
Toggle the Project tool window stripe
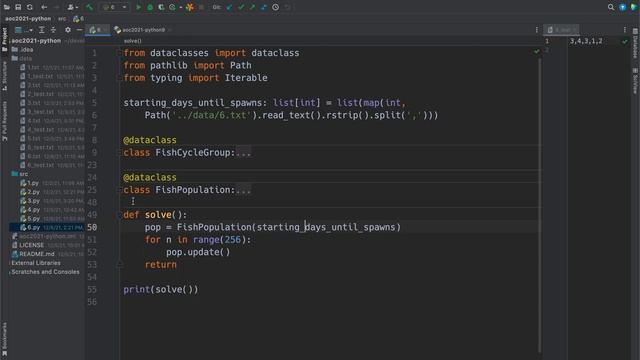pyautogui.click(x=4, y=40)
